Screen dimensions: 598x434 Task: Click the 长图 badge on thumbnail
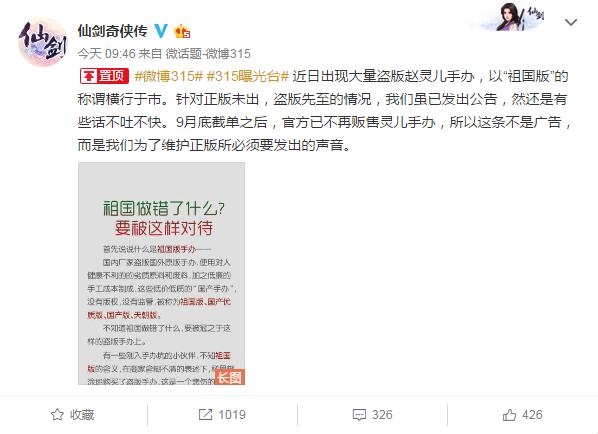pos(229,377)
